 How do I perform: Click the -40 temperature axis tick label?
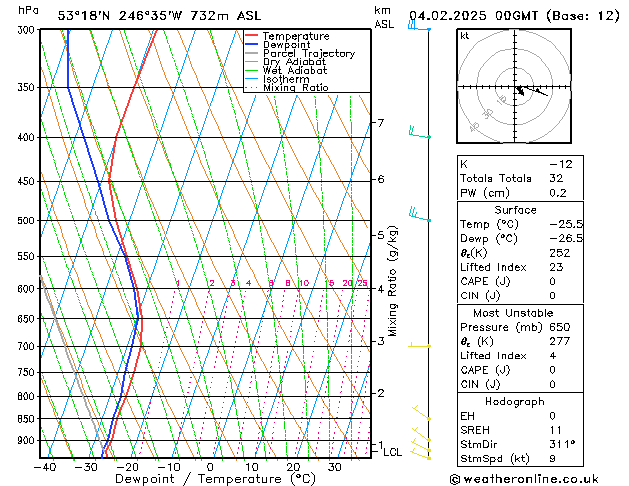point(45,467)
